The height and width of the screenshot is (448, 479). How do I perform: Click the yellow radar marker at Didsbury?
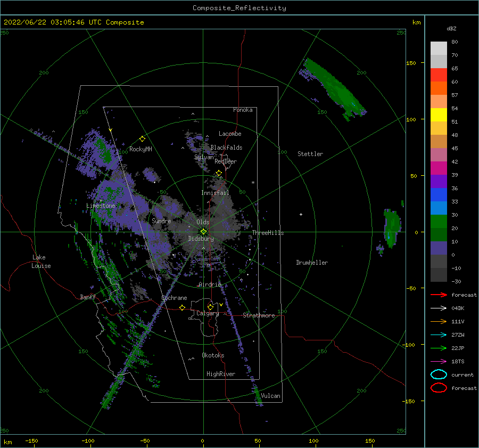pos(203,232)
